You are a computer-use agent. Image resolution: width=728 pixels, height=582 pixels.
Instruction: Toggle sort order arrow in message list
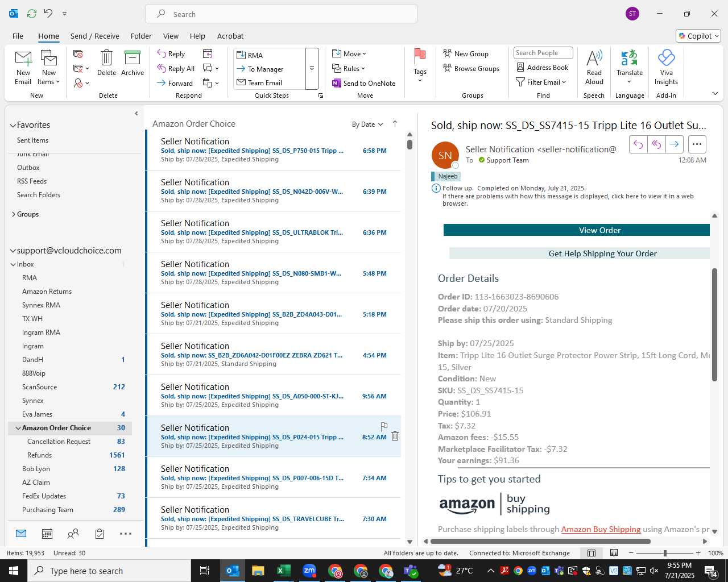[x=395, y=124]
